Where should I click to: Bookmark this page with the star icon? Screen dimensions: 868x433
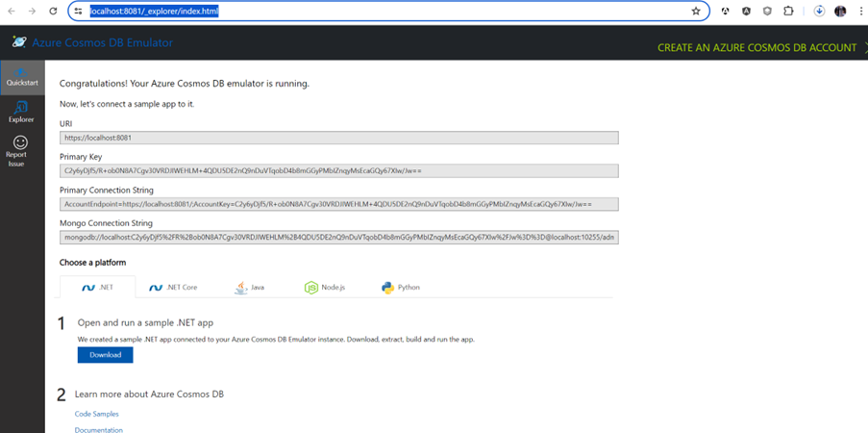click(696, 12)
